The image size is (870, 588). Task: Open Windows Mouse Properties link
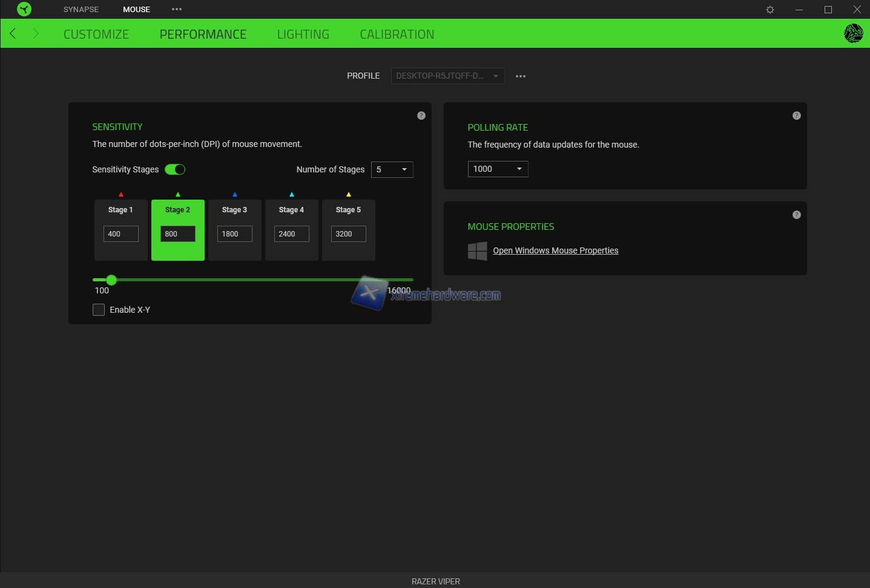tap(555, 250)
